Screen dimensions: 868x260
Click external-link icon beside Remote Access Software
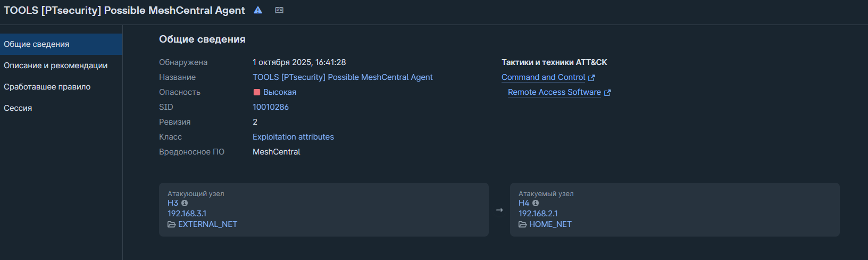(607, 93)
